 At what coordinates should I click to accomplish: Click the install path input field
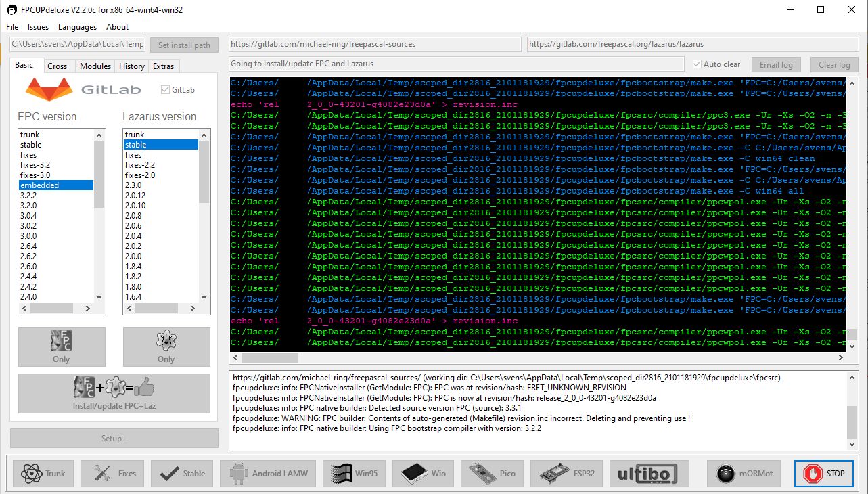click(x=78, y=44)
